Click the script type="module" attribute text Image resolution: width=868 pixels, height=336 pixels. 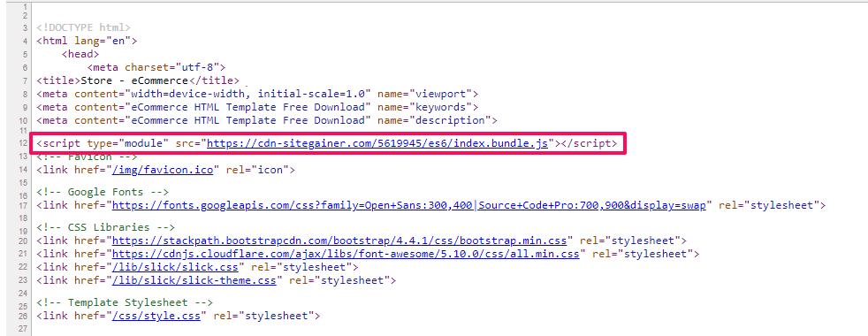128,143
